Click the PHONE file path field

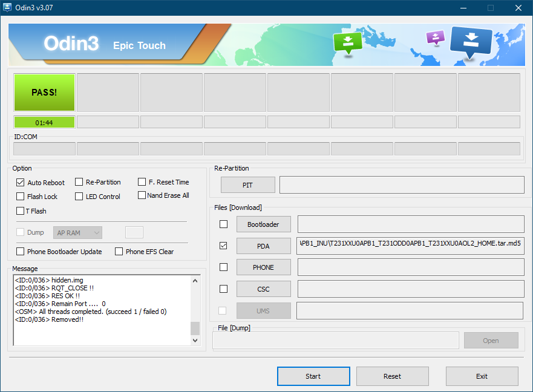point(411,267)
